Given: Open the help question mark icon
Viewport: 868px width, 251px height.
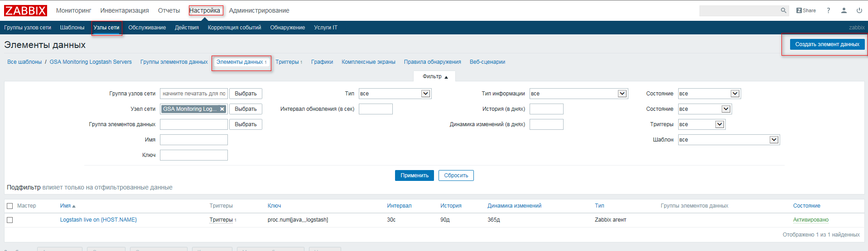Looking at the screenshot, I should (x=828, y=10).
